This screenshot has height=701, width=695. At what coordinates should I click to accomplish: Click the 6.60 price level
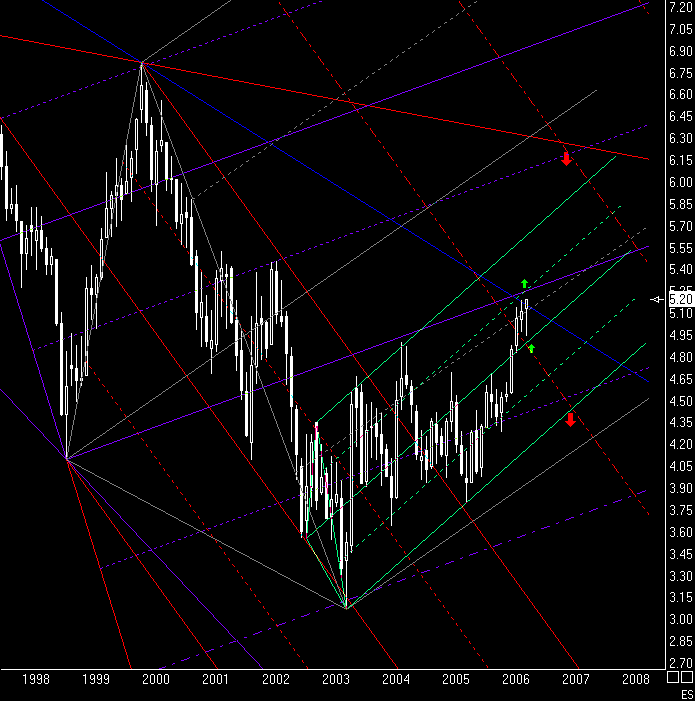[x=681, y=94]
